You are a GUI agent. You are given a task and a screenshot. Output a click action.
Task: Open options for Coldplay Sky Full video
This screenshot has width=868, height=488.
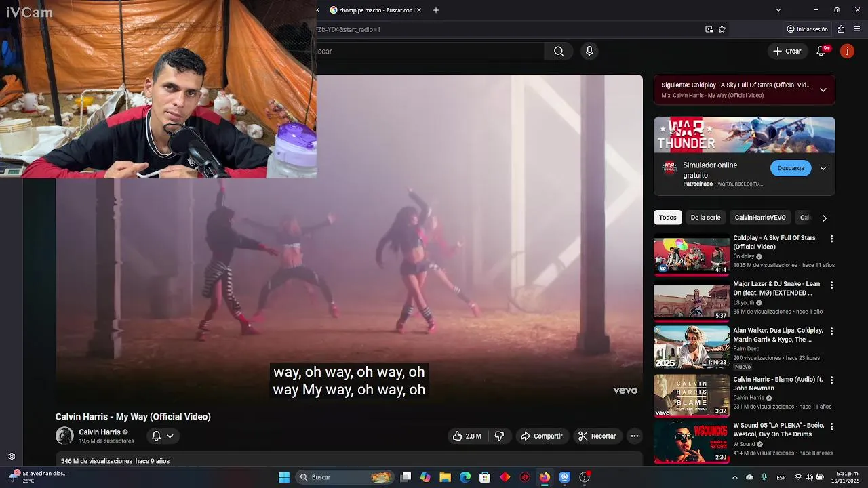[x=831, y=239]
